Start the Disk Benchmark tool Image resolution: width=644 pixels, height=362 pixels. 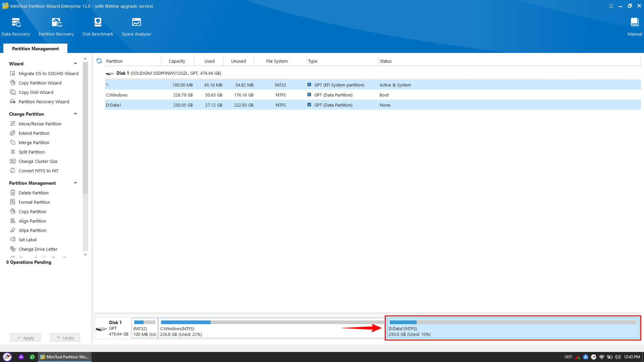click(98, 26)
